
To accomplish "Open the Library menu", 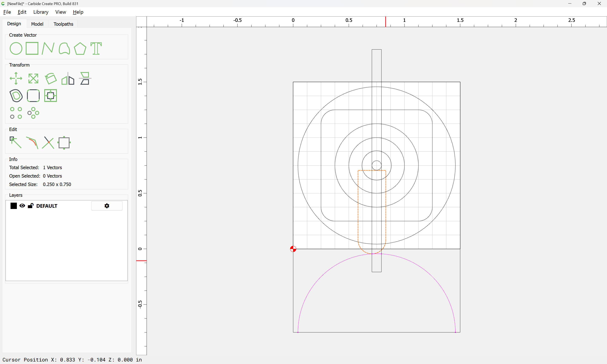I will (41, 12).
